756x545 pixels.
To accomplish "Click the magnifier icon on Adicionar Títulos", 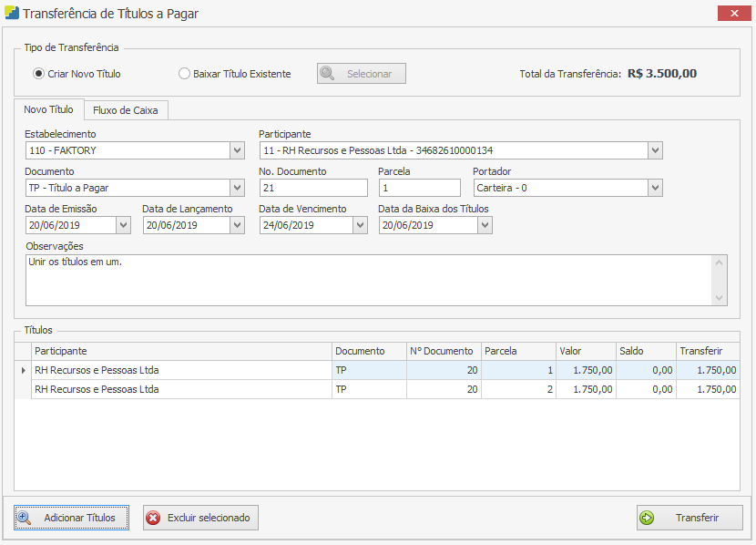I will (25, 518).
